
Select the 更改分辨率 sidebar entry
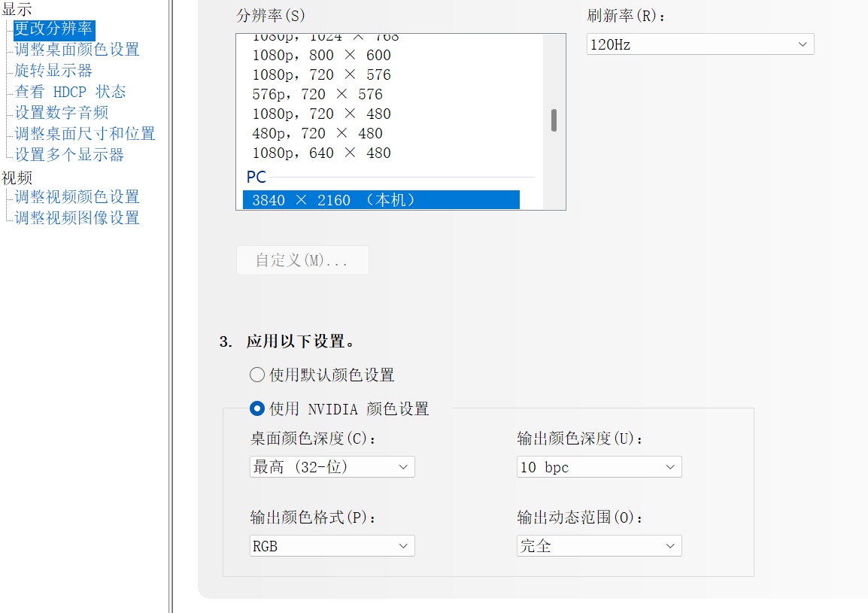(x=53, y=30)
